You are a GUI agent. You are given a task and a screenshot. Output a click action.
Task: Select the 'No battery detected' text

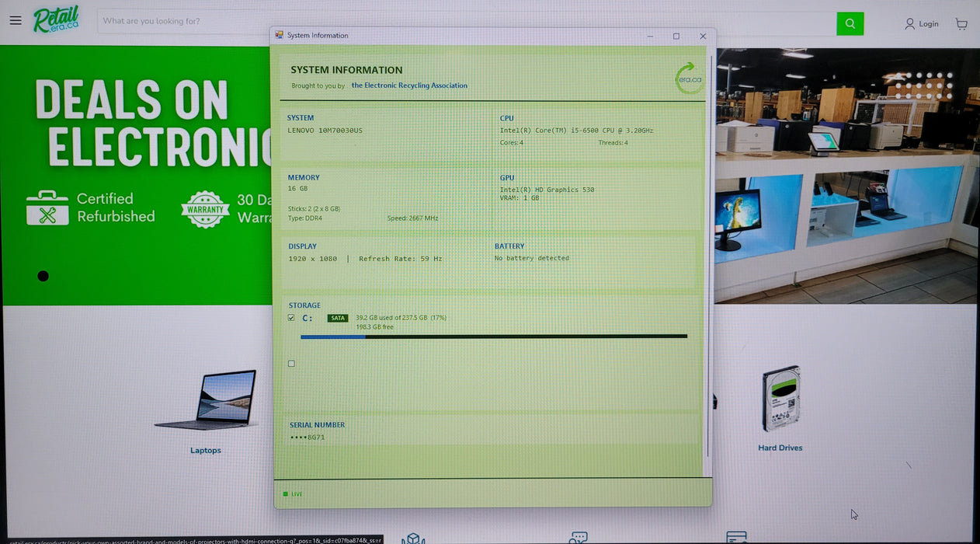pyautogui.click(x=532, y=258)
